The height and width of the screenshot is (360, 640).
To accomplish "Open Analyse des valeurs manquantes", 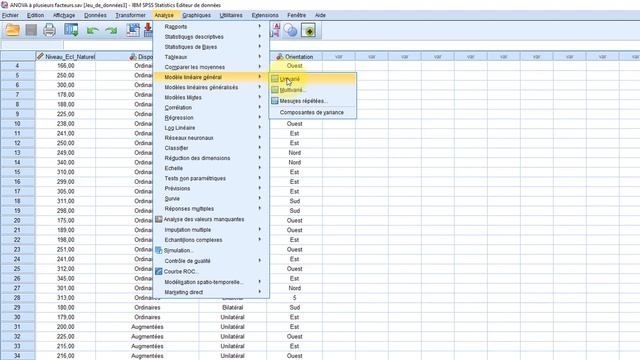I will (x=211, y=219).
